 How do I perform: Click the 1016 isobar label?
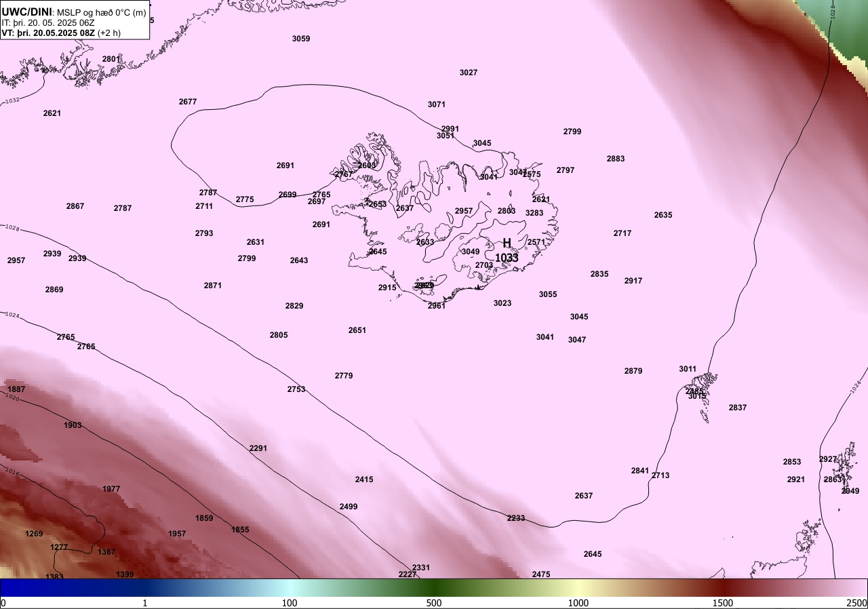[x=11, y=471]
